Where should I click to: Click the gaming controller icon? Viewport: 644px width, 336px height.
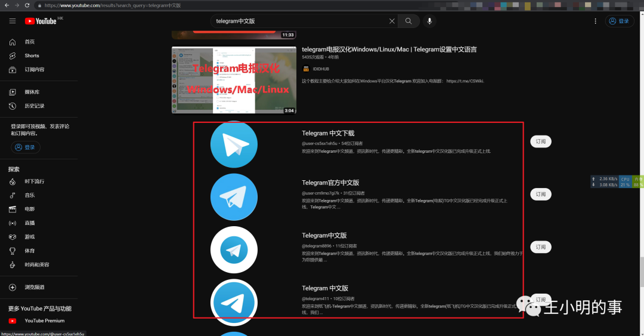[13, 237]
